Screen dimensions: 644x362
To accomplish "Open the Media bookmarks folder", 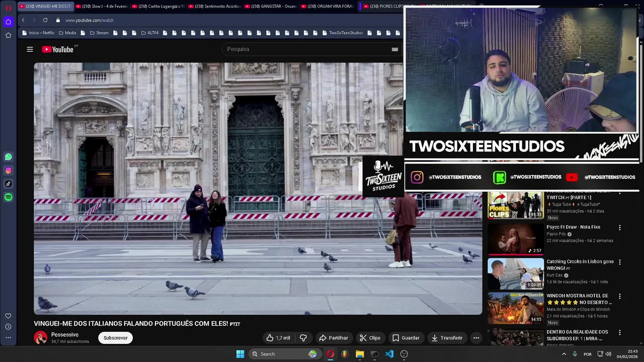I will 67,33.
